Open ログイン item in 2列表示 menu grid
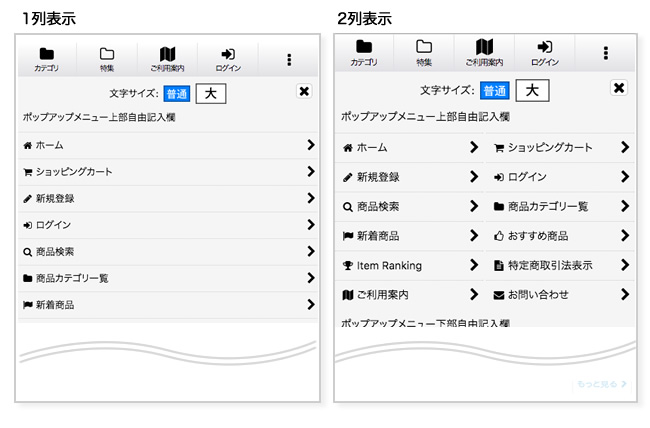This screenshot has width=650, height=428. [x=560, y=177]
